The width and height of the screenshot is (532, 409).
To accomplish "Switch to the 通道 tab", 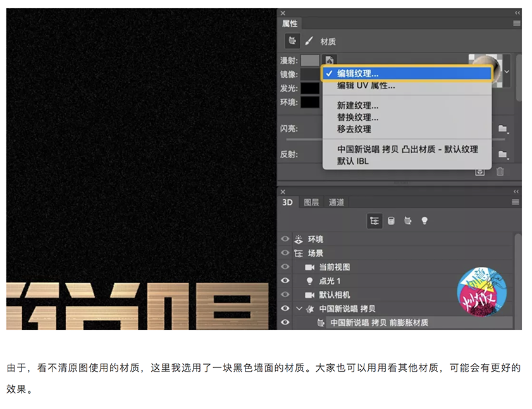I will 337,202.
